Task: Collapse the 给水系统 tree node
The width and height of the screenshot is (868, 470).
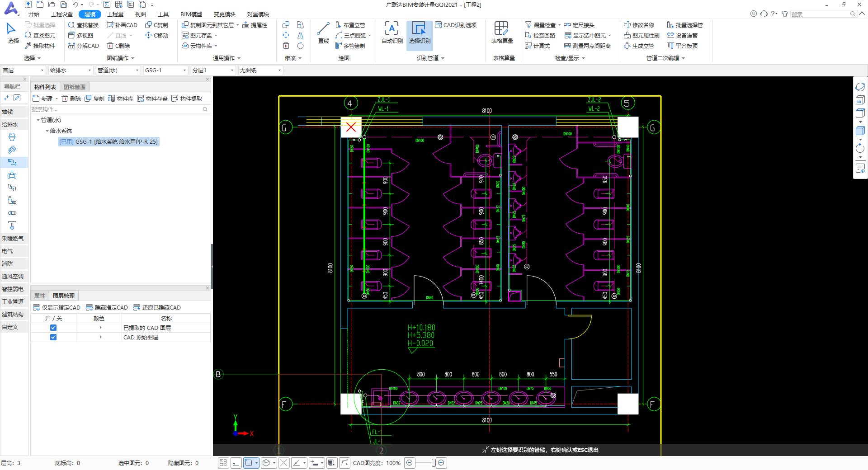Action: pyautogui.click(x=47, y=131)
